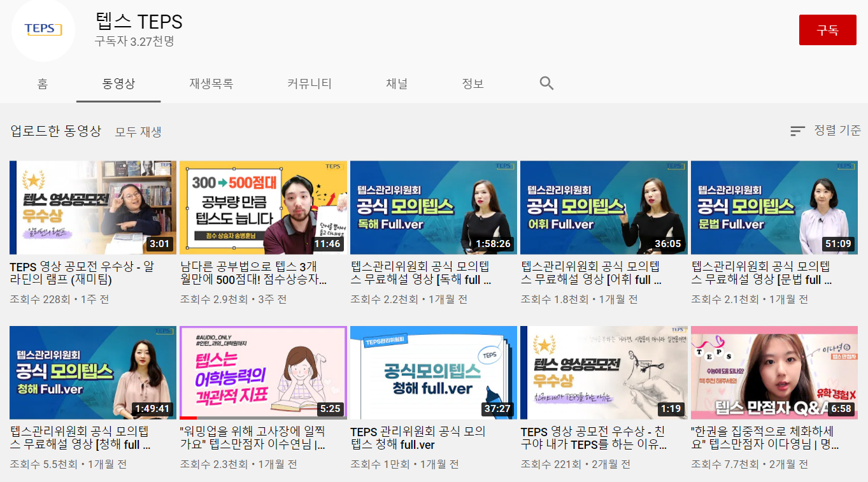Click the 3:01 duration badge
Screen dimensions: 868x482
(159, 244)
